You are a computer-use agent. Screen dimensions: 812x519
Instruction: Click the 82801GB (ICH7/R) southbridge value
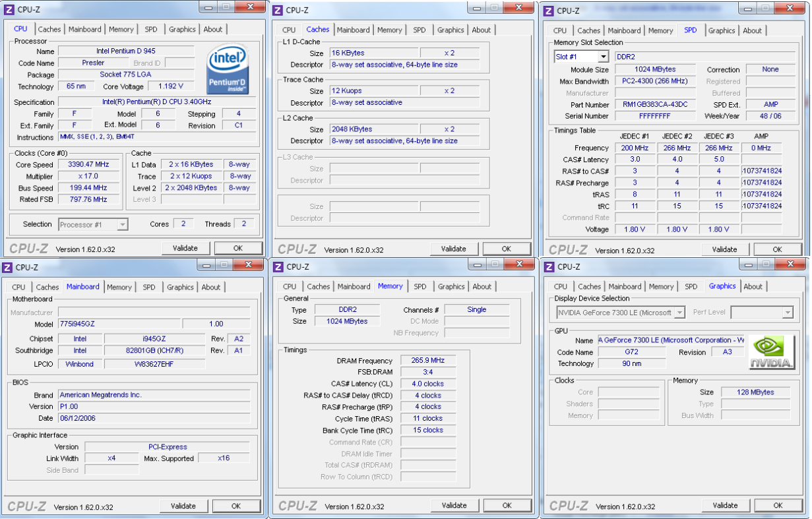[x=154, y=350]
